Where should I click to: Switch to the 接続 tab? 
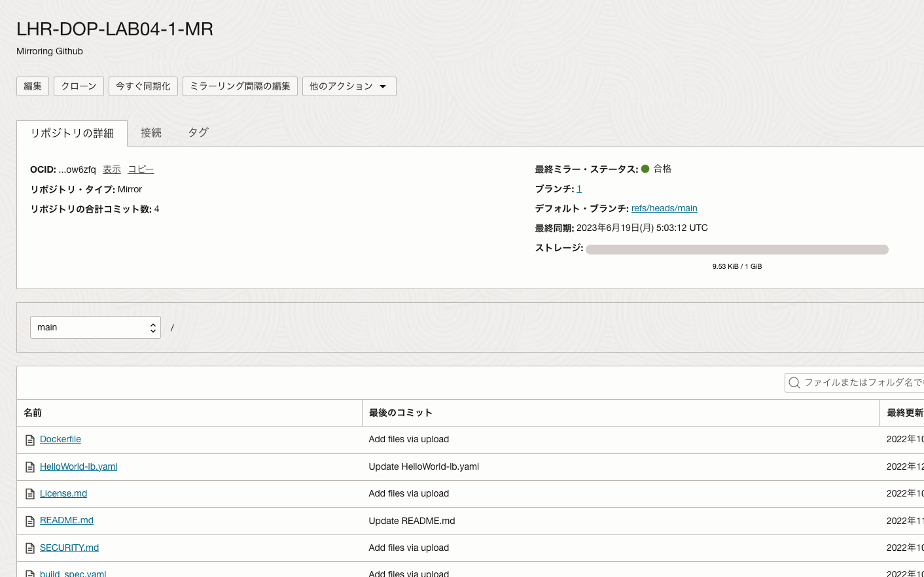[151, 133]
